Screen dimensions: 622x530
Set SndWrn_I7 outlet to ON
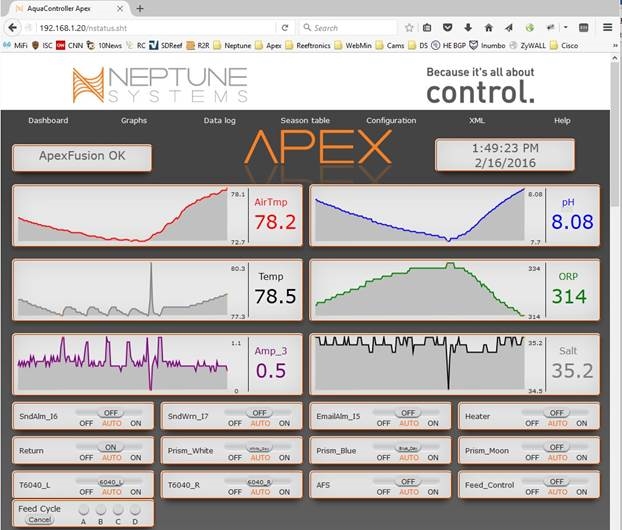284,423
